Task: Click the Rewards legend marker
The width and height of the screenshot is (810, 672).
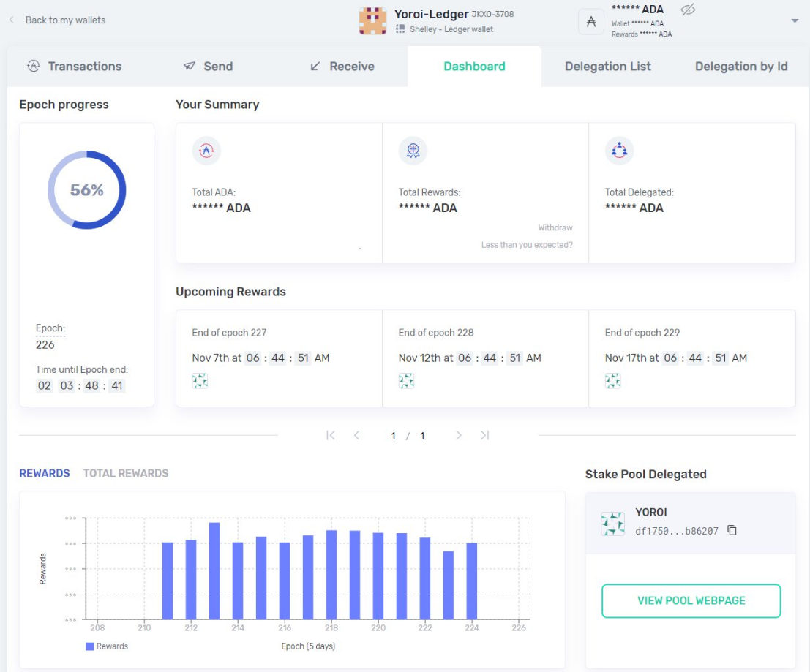Action: 89,646
